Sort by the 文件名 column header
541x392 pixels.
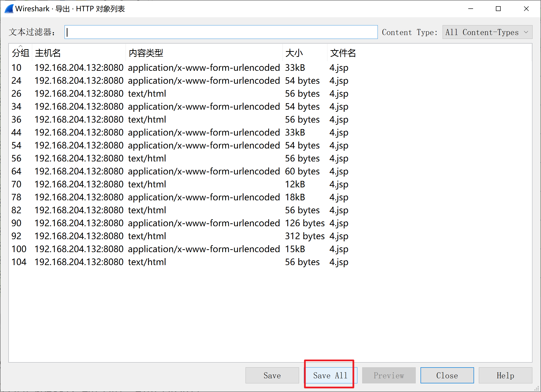(343, 53)
